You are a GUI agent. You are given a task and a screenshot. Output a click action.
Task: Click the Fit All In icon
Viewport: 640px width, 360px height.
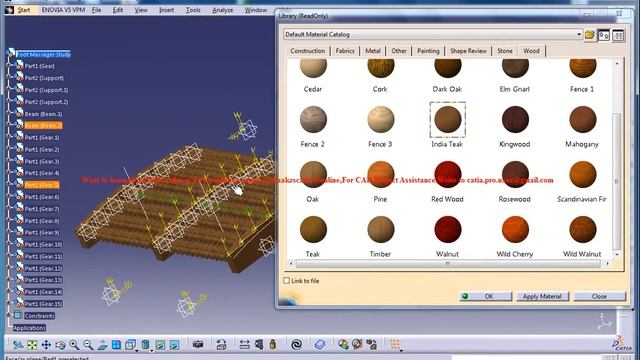(x=32, y=345)
